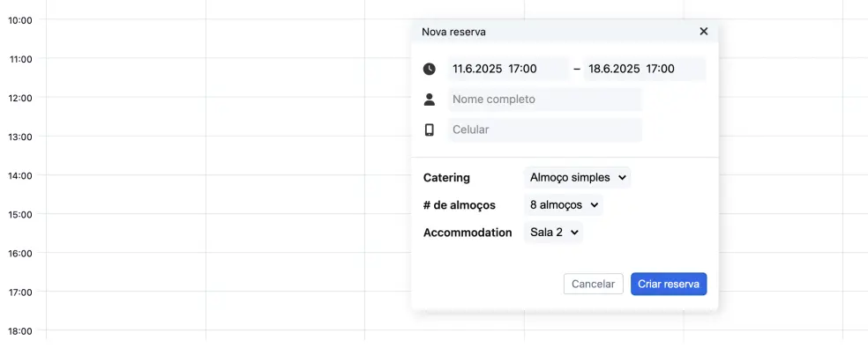
Task: Close the Nova reserva dialog
Action: pos(704,32)
